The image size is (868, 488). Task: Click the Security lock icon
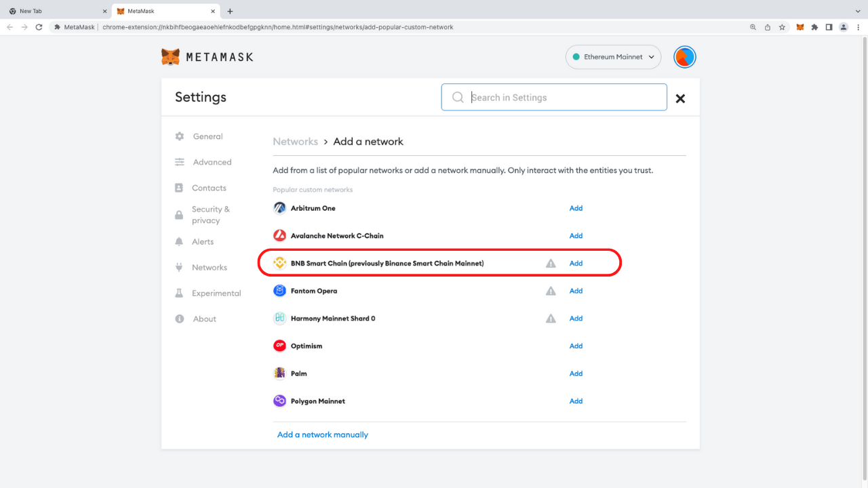click(x=179, y=215)
